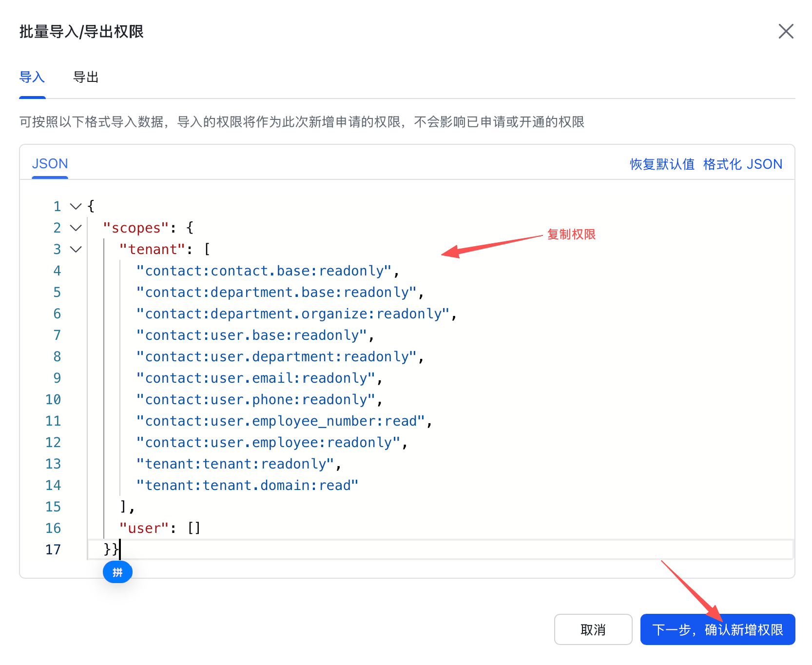Click the "user": [] line

[160, 528]
